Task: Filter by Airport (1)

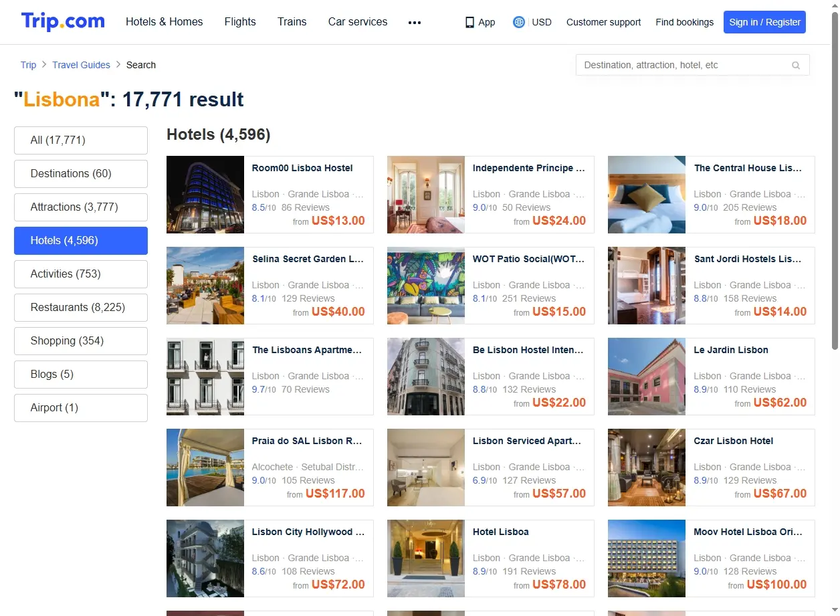Action: [x=81, y=408]
